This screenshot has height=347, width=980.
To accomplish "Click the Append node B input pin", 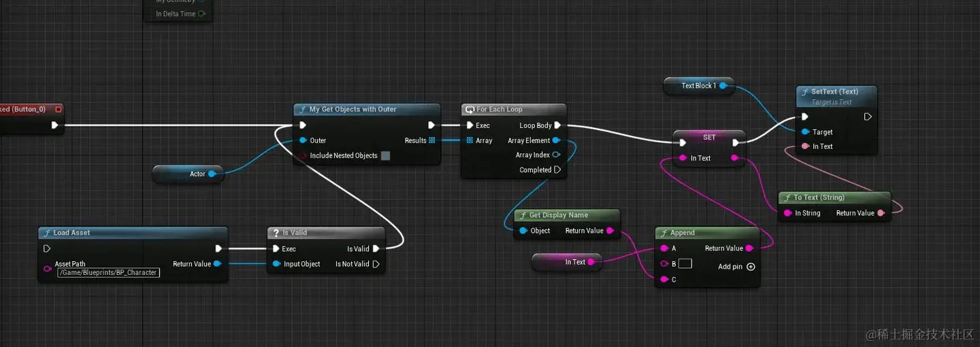I will pos(664,263).
